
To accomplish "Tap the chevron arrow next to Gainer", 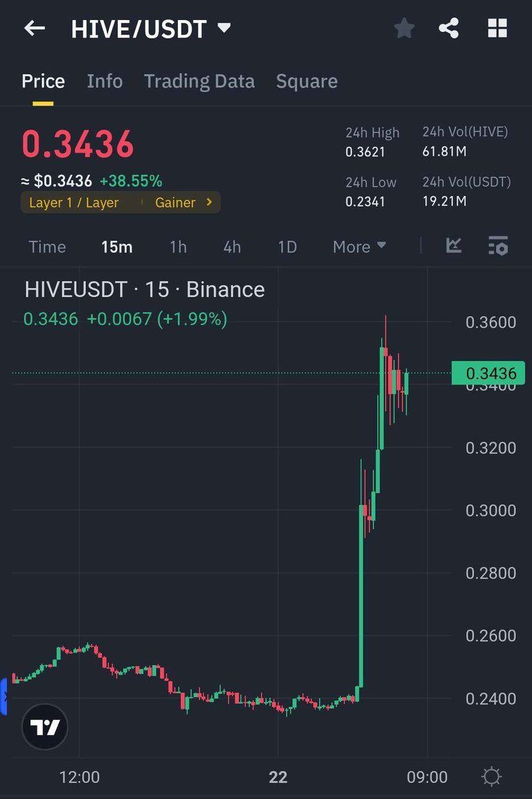I will [209, 202].
